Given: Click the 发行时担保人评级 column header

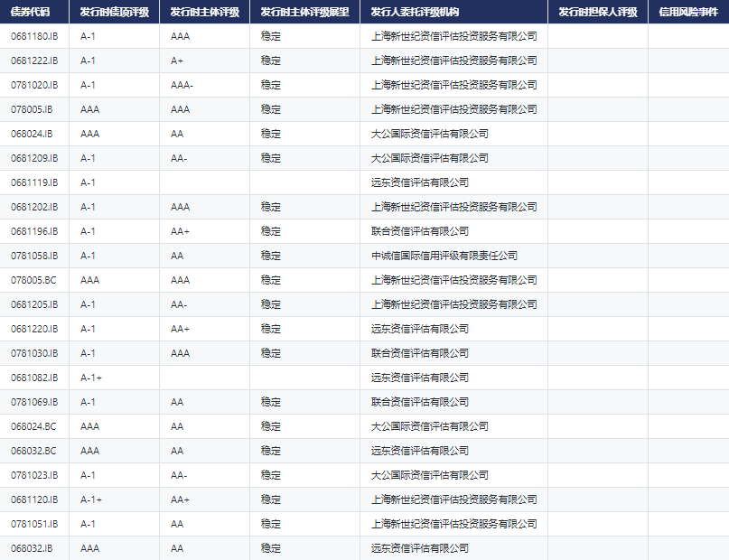Looking at the screenshot, I should [x=598, y=12].
